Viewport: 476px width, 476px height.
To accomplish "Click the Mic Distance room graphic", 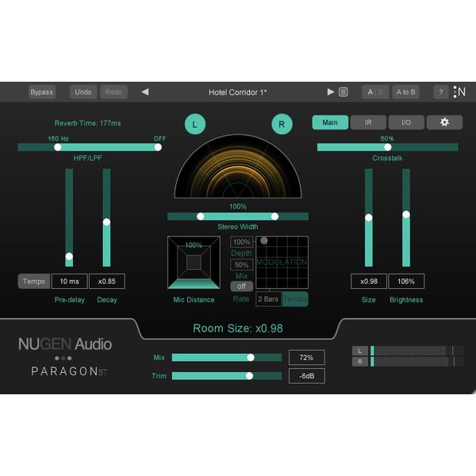I will 194,263.
